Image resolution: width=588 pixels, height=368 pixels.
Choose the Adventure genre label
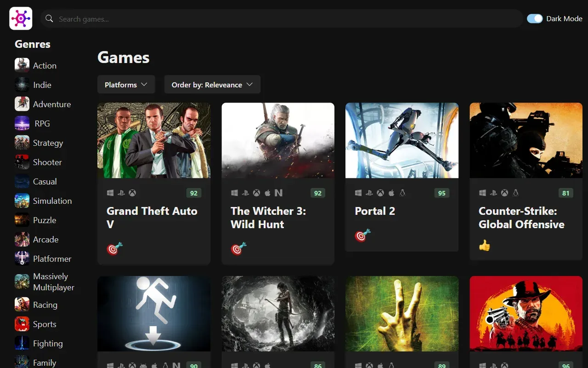[x=52, y=104]
